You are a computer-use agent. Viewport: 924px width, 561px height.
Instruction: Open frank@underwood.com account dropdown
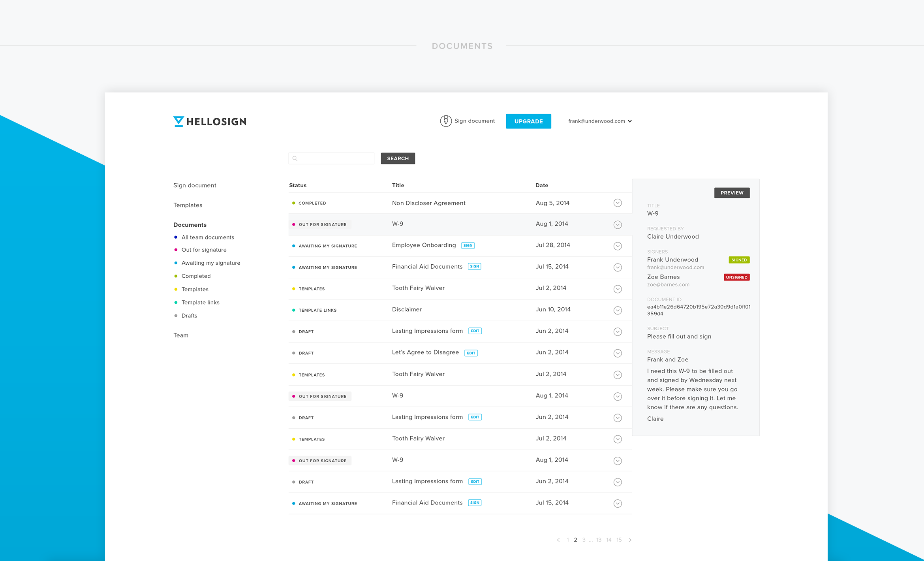pos(600,121)
